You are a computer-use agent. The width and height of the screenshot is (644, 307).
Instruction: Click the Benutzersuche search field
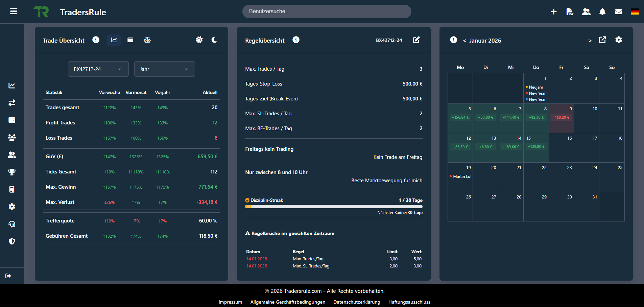point(327,11)
